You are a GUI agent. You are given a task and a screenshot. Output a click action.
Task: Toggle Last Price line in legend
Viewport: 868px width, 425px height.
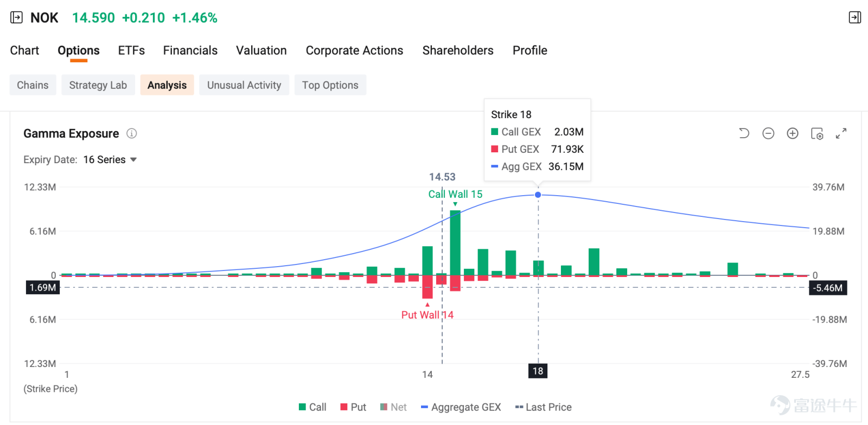coord(543,407)
